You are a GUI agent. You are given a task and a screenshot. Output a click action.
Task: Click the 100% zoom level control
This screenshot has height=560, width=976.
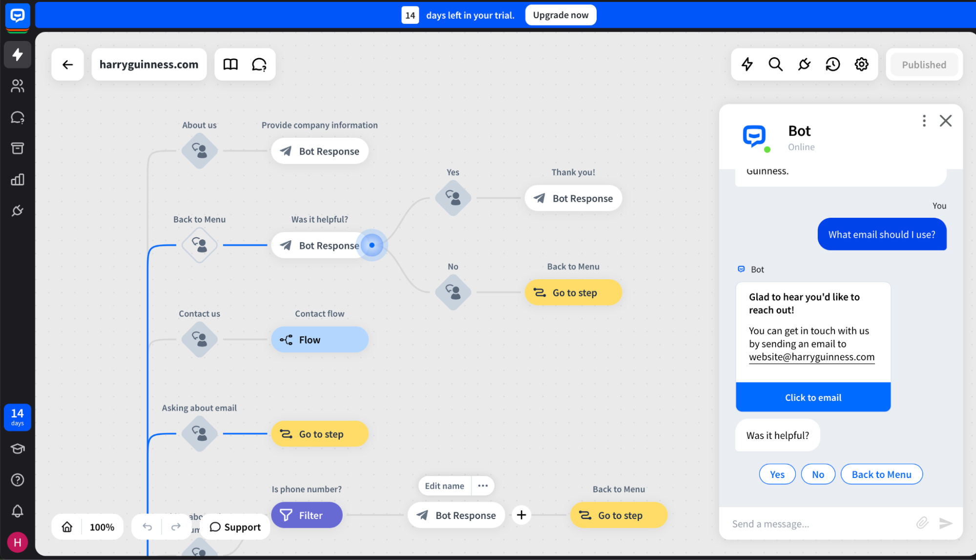pyautogui.click(x=102, y=527)
